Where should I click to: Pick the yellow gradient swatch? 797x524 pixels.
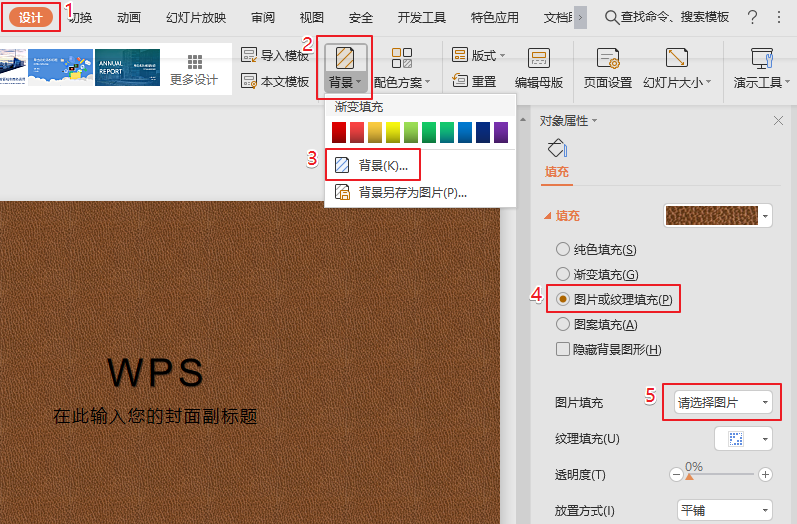click(393, 132)
